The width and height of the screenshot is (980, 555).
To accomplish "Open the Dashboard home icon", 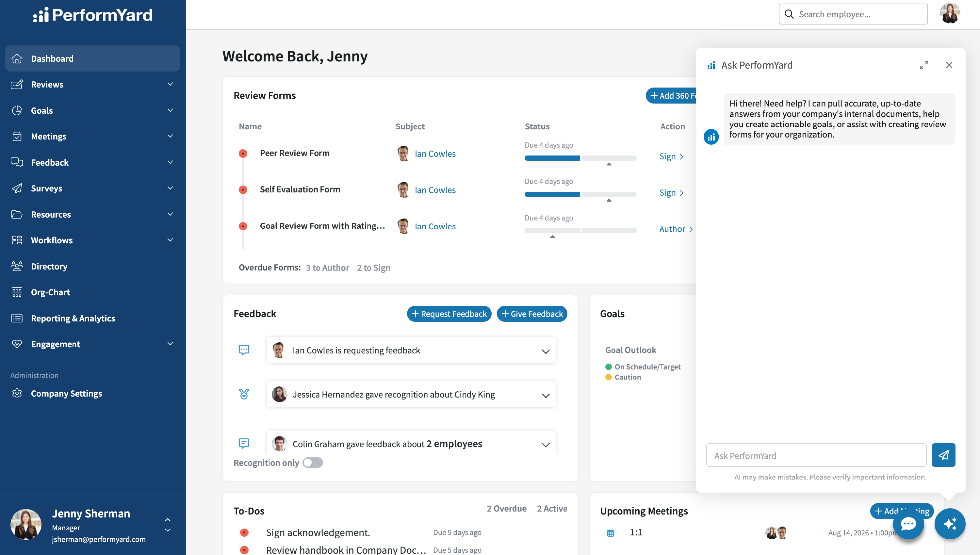I will pos(17,58).
